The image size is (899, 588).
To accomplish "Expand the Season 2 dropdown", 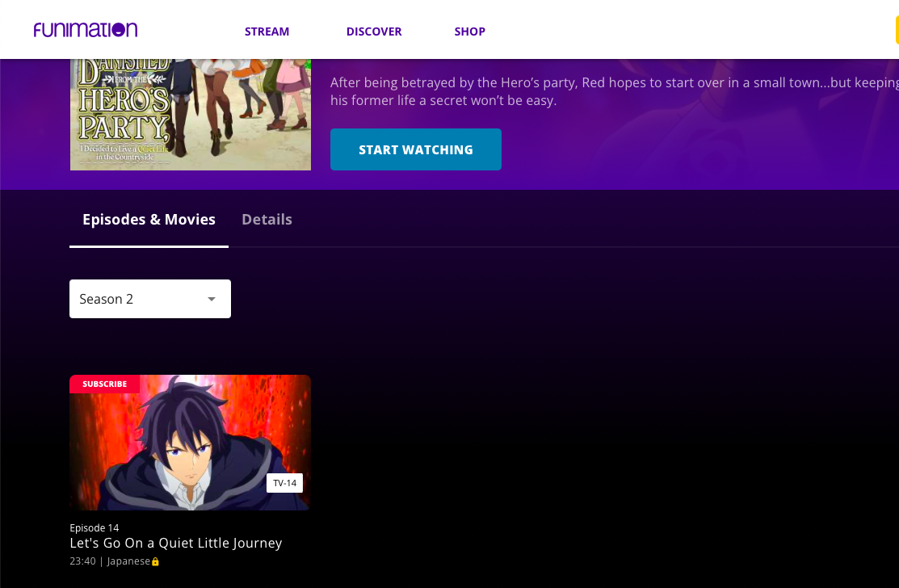I will click(x=150, y=299).
